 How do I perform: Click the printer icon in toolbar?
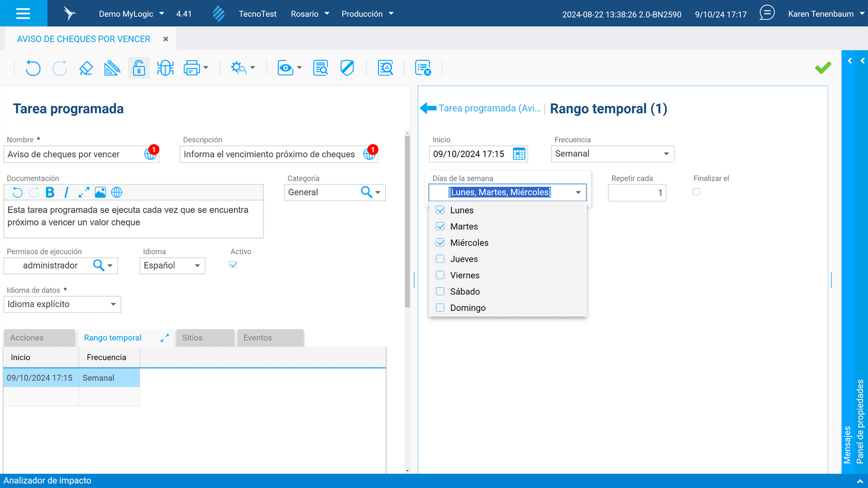(192, 68)
